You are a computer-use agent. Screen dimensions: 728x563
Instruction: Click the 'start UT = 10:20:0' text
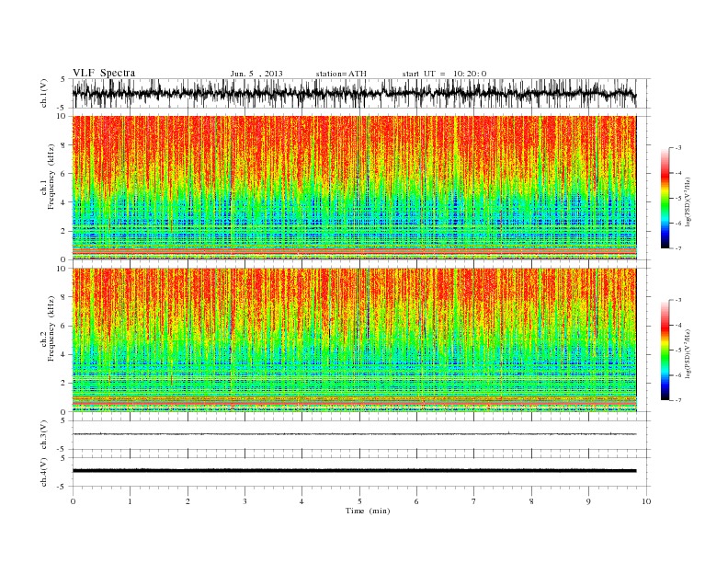444,74
